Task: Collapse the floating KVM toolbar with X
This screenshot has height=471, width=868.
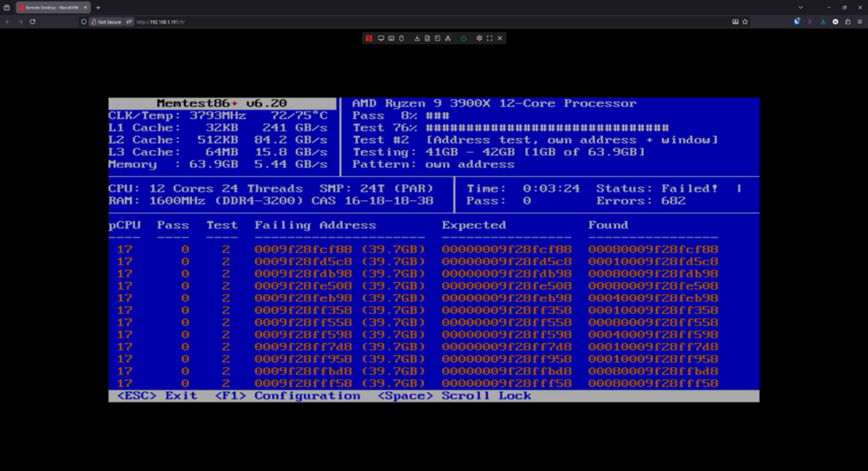Action: coord(500,38)
